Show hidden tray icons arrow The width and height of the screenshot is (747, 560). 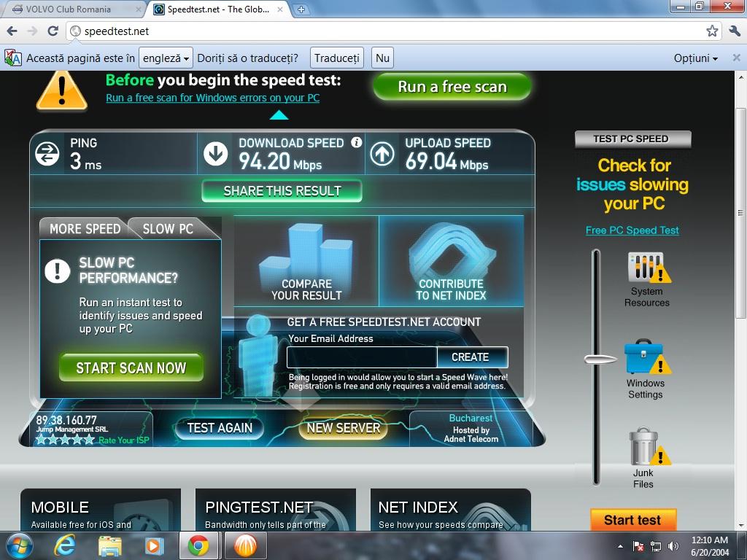(x=620, y=546)
